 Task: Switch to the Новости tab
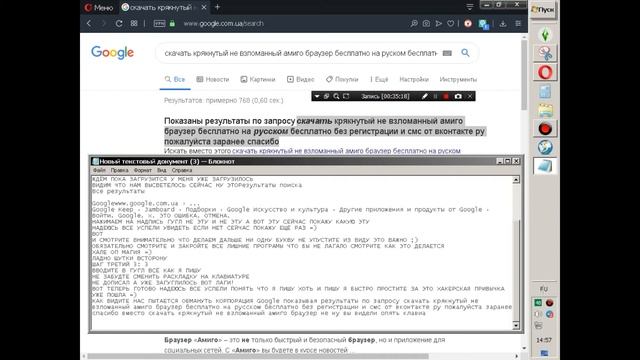[213, 79]
